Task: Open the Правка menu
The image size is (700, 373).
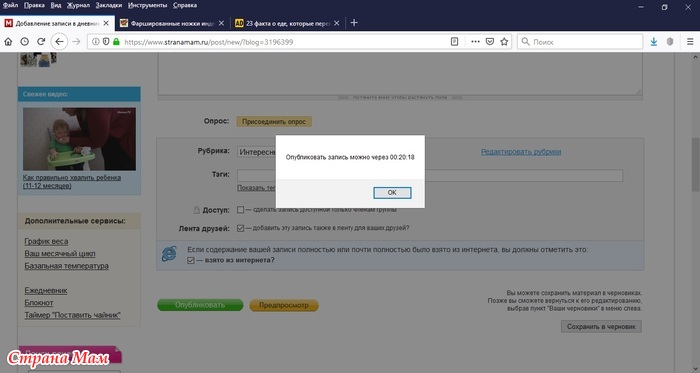Action: 34,5
